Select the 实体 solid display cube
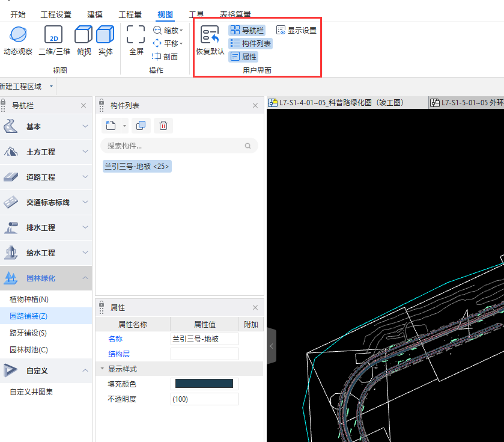Screen dimensions: 504x442 pyautogui.click(x=106, y=40)
